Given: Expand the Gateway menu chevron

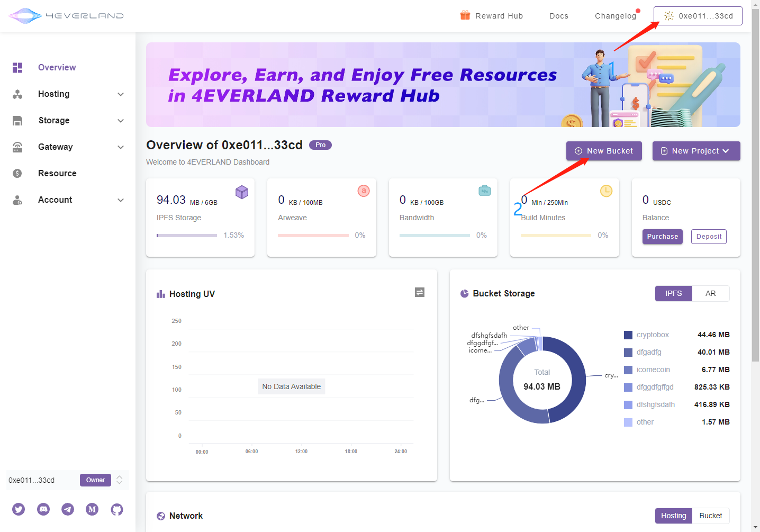Looking at the screenshot, I should tap(121, 147).
